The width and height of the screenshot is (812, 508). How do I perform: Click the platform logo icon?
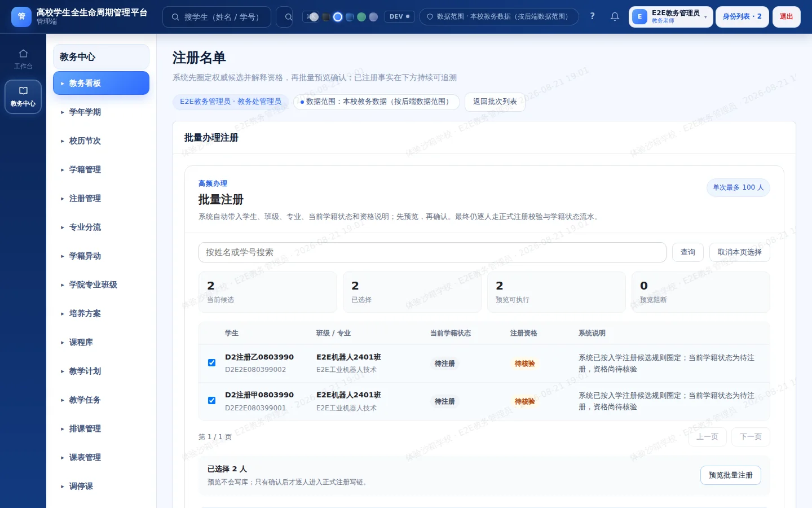tap(21, 17)
